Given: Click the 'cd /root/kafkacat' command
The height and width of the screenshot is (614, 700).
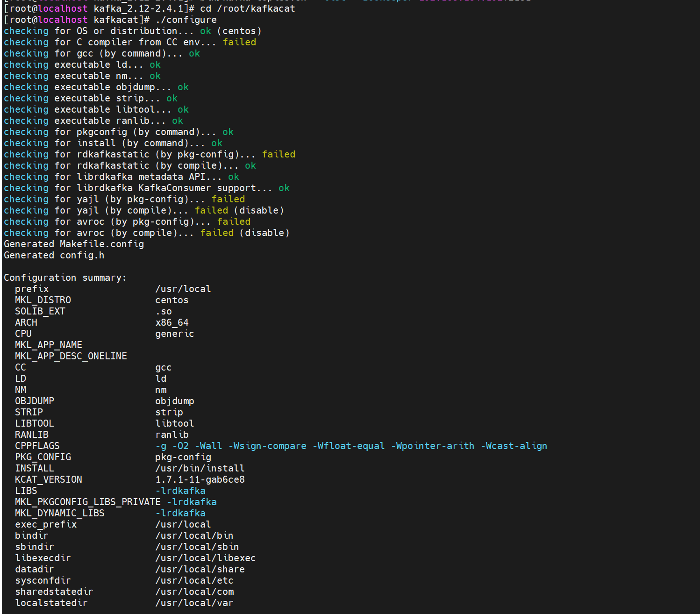Looking at the screenshot, I should [248, 8].
